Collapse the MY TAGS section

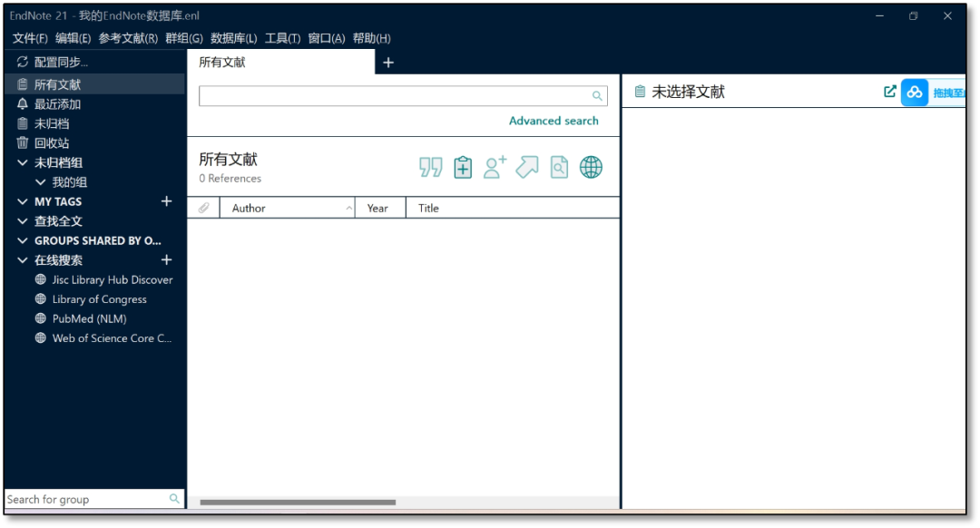pos(23,201)
